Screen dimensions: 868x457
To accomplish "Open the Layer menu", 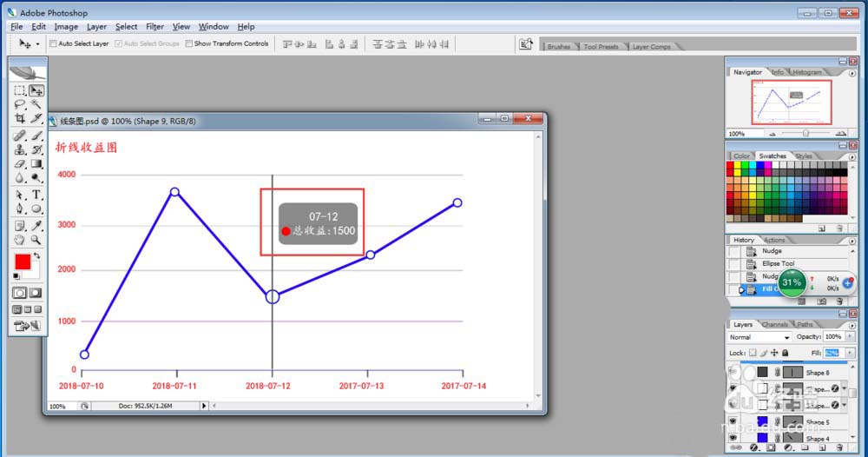I will click(96, 27).
